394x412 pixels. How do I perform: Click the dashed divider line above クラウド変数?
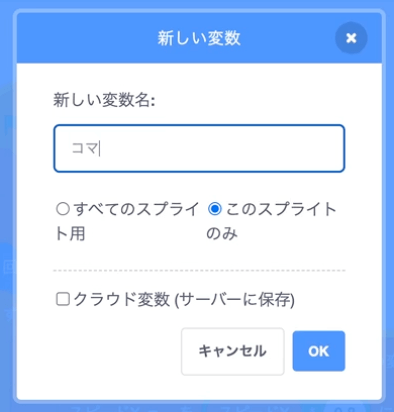coord(199,271)
